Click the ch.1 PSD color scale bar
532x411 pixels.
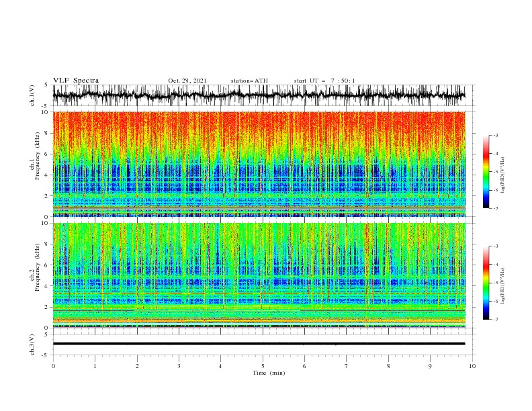pos(486,172)
